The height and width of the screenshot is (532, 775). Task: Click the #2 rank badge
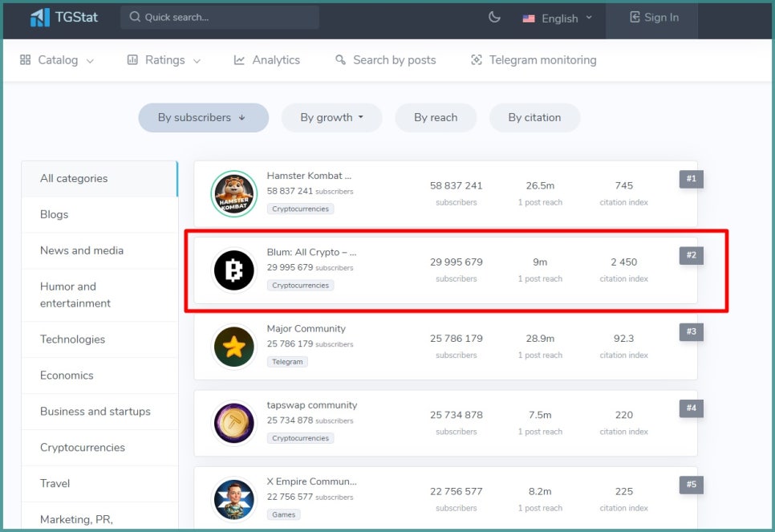coord(691,256)
